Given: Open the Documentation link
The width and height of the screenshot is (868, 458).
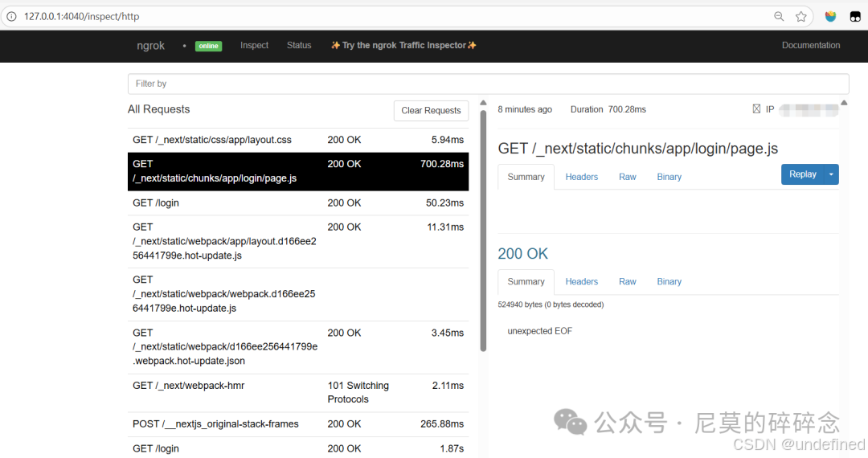Looking at the screenshot, I should 811,45.
